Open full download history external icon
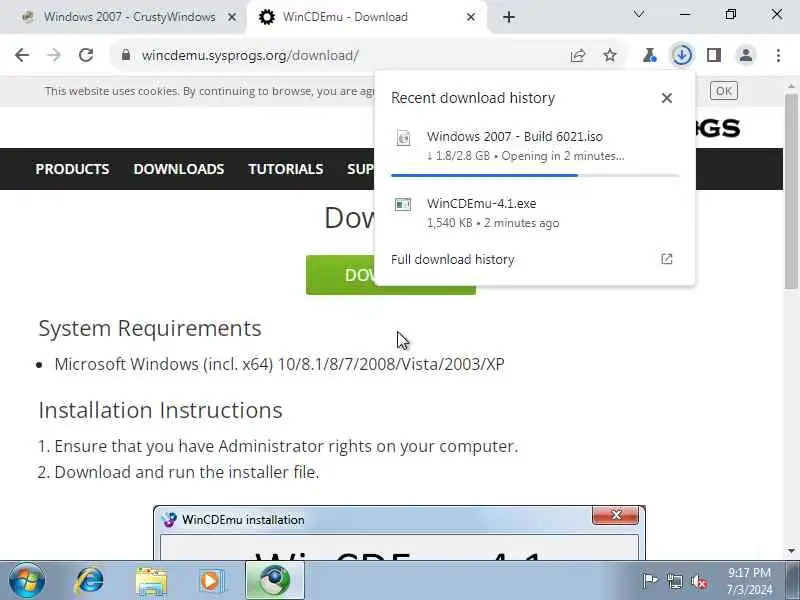Image resolution: width=800 pixels, height=600 pixels. (666, 259)
